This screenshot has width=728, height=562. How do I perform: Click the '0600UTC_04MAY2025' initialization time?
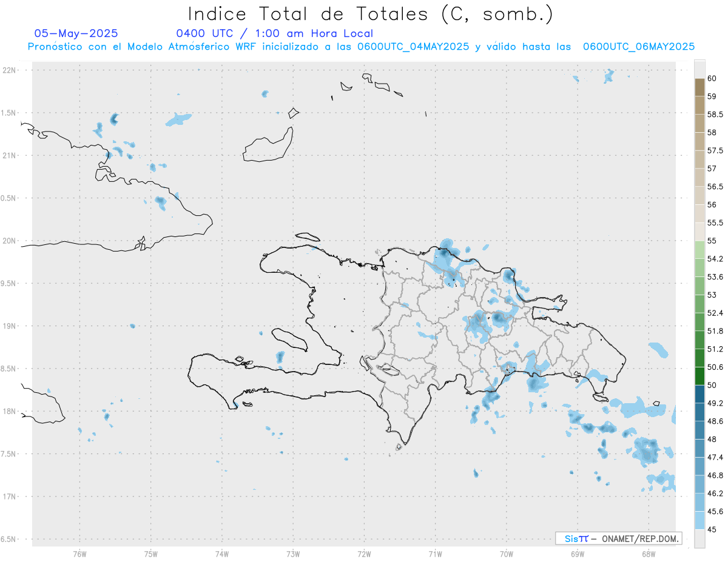pos(413,47)
